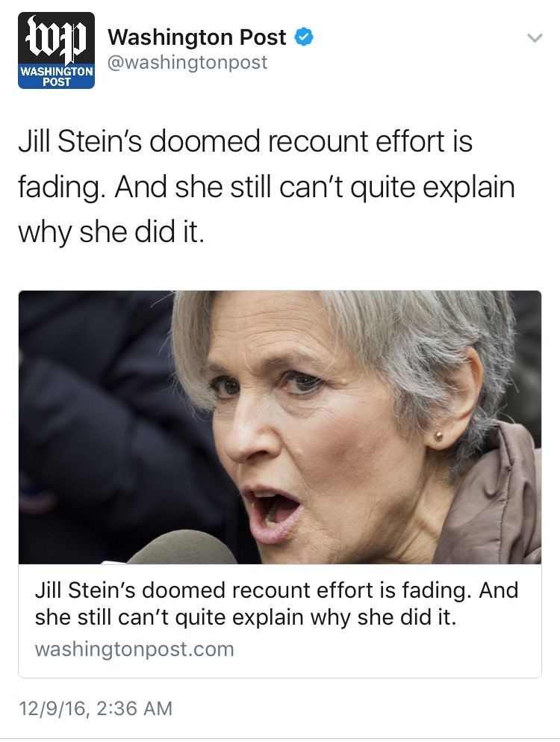Open the Jill Stein article photo
560x742 pixels.
(280, 427)
